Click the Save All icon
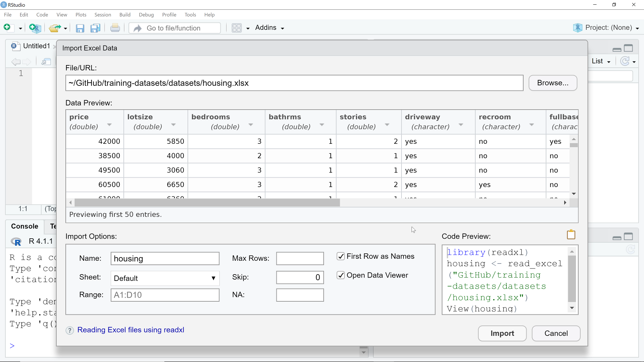 (x=96, y=28)
